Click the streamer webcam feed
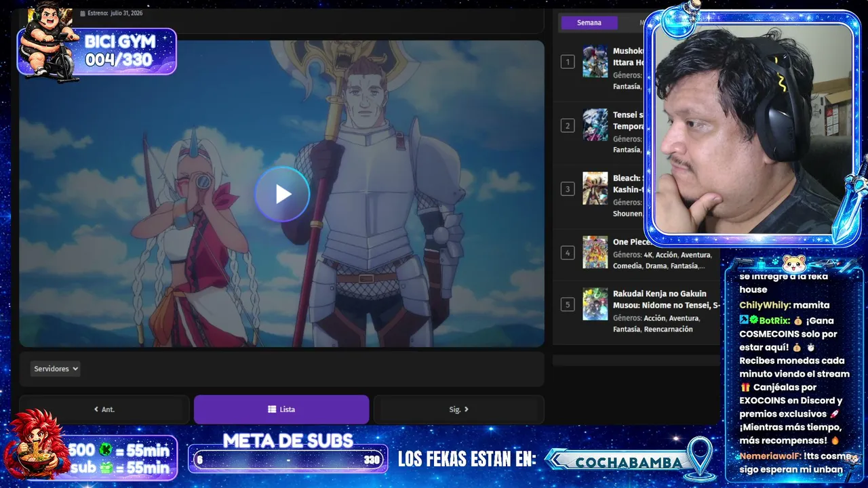This screenshot has height=488, width=868. tap(753, 129)
